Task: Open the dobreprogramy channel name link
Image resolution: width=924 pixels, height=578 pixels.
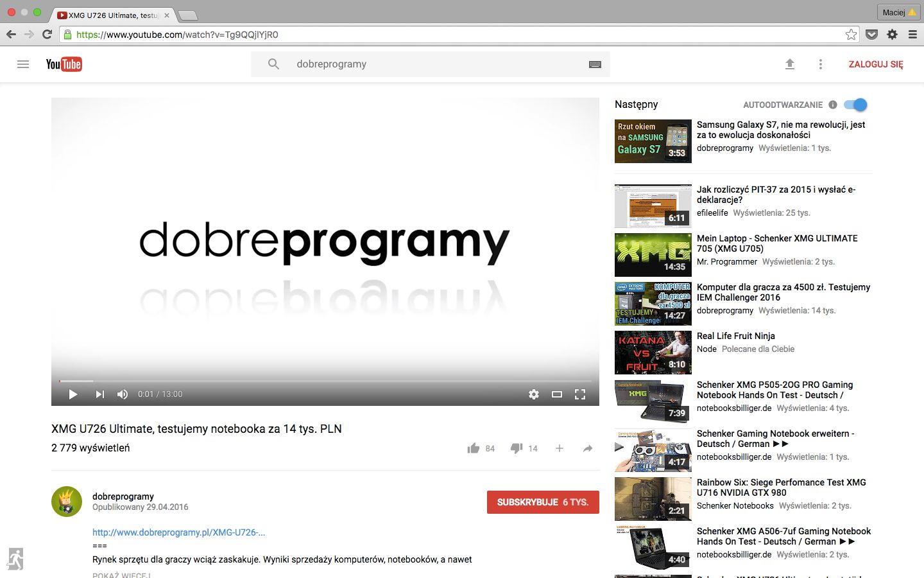Action: click(123, 496)
